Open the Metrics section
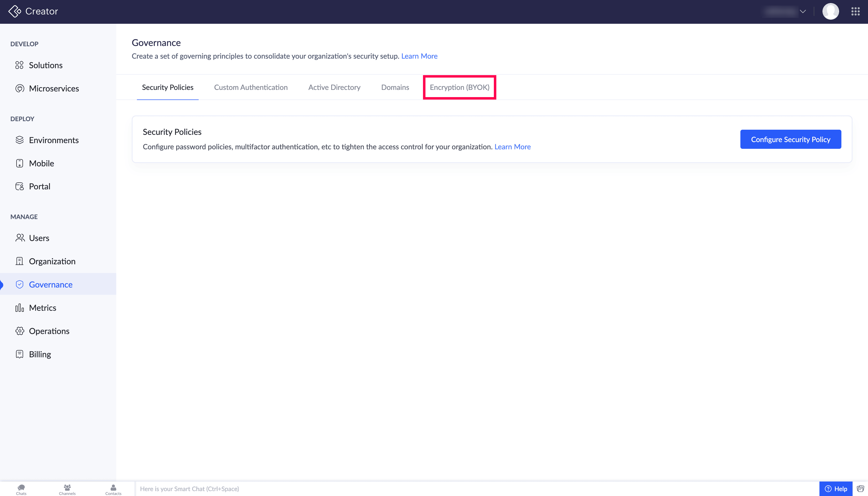The image size is (868, 496). click(x=43, y=308)
